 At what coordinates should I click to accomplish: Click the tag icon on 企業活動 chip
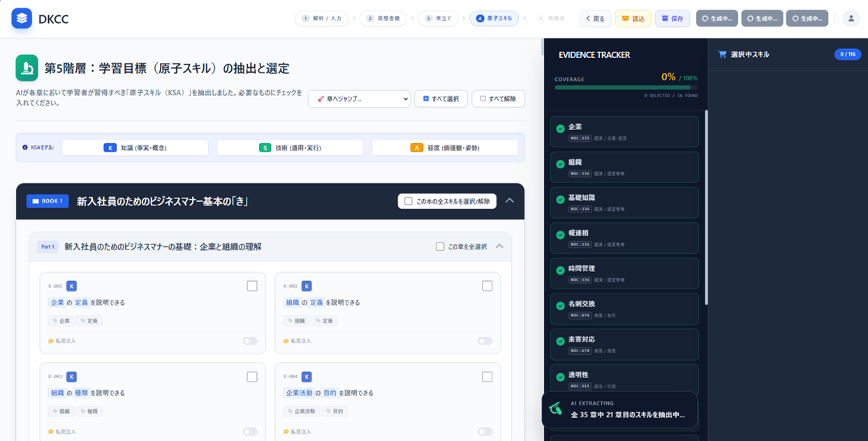[290, 412]
